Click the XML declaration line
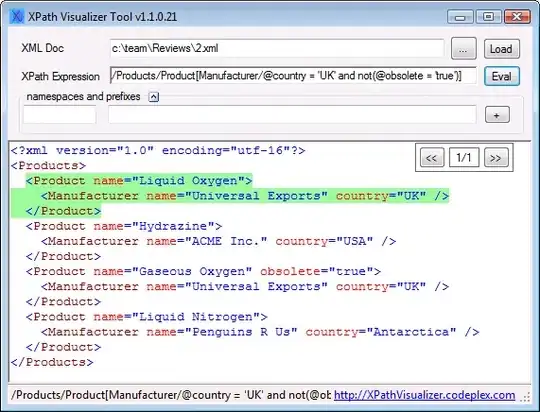The height and width of the screenshot is (412, 540). (158, 151)
